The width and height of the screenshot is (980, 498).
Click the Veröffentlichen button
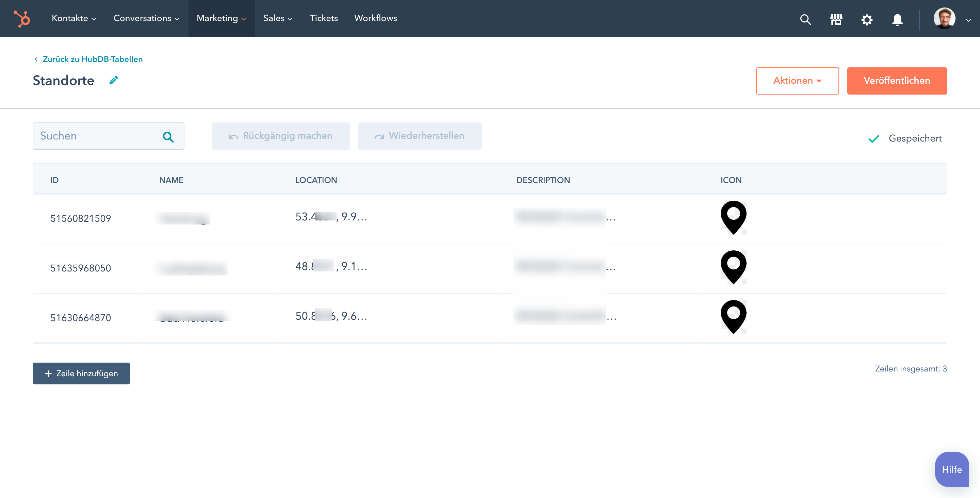tap(897, 81)
